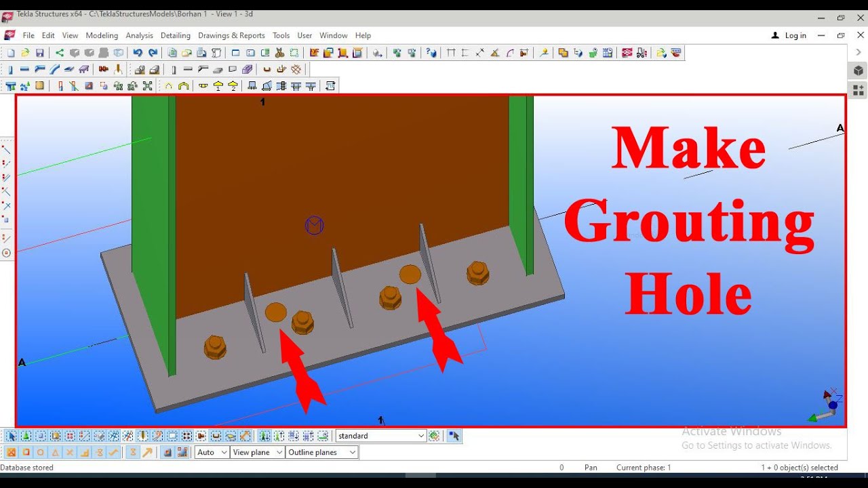Select the Create bolts tool
This screenshot has width=868, height=488.
104,69
